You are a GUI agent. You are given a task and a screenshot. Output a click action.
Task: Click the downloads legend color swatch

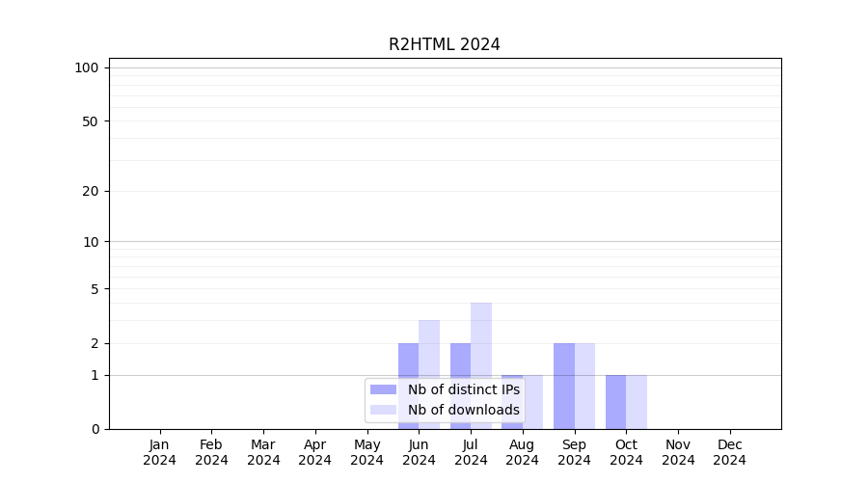383,410
